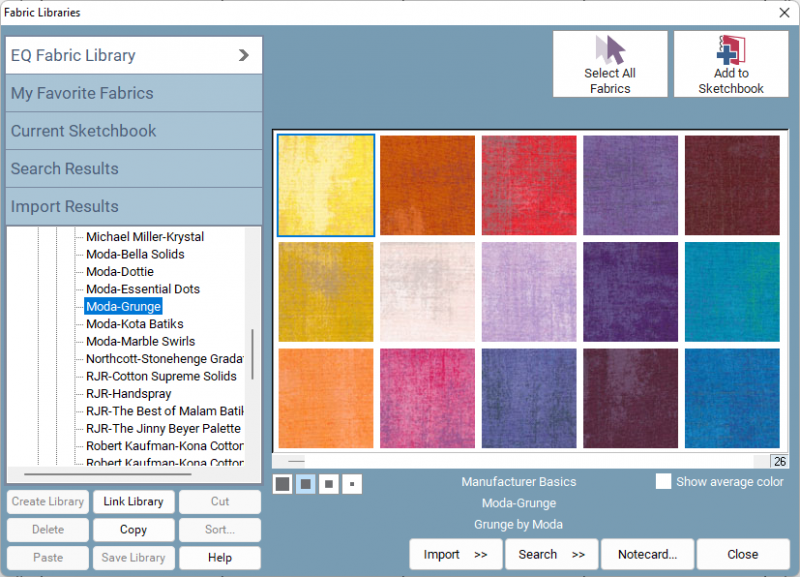Open the Search dropdown button
The height and width of the screenshot is (577, 800).
(x=551, y=554)
